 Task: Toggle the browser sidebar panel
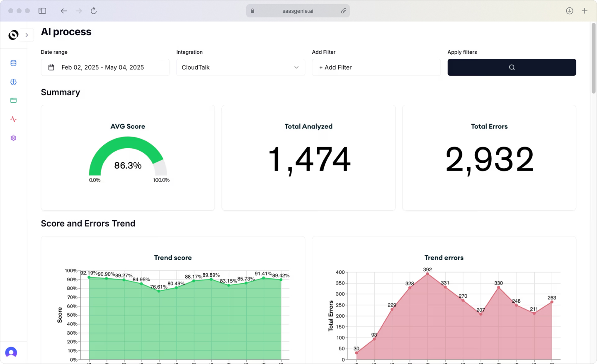42,10
